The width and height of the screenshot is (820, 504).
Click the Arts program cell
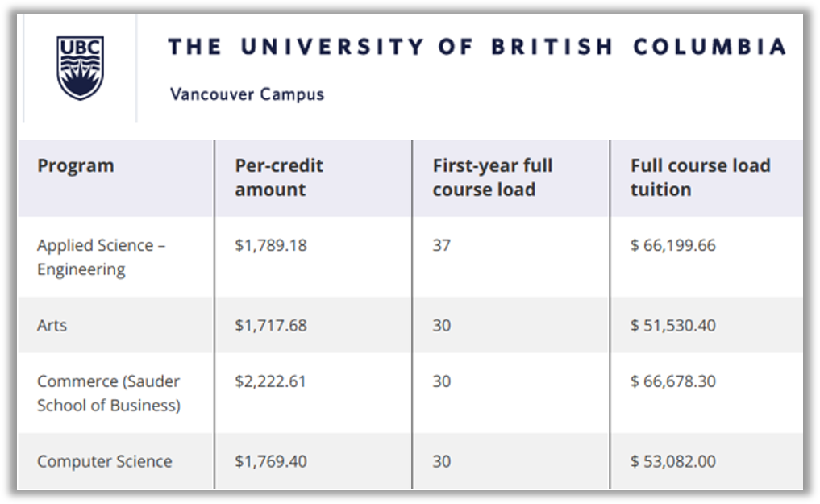point(52,325)
